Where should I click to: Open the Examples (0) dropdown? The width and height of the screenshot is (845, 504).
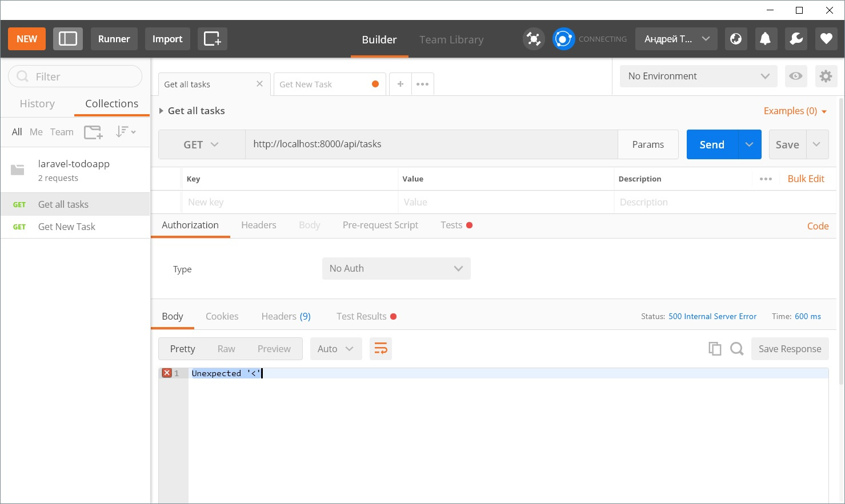[795, 111]
